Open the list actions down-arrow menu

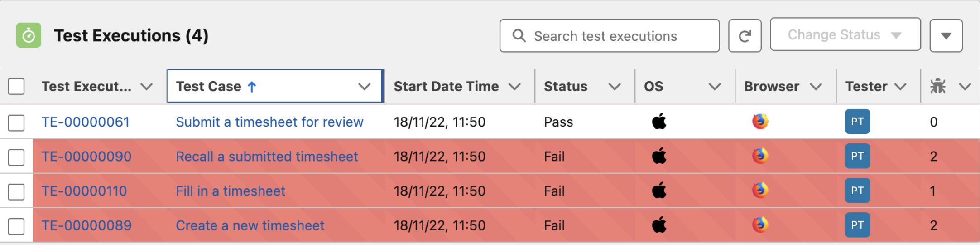(x=946, y=36)
